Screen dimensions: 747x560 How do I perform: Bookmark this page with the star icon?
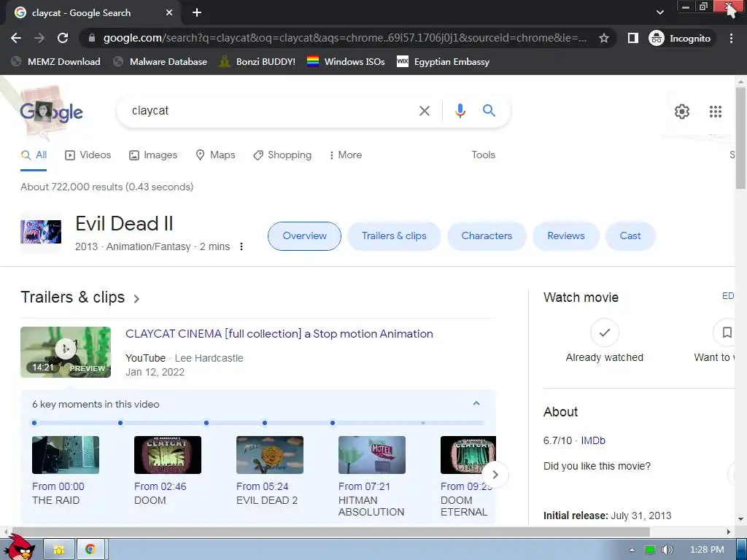603,38
